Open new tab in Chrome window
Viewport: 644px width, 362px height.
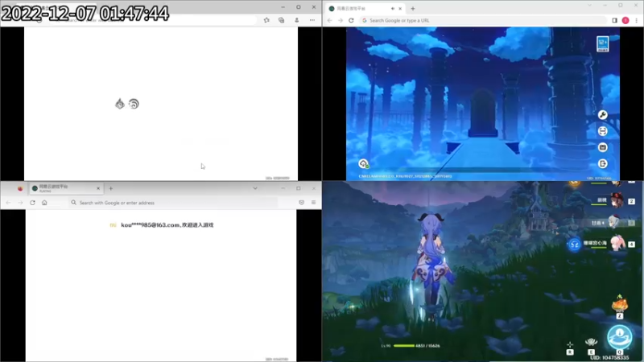413,8
